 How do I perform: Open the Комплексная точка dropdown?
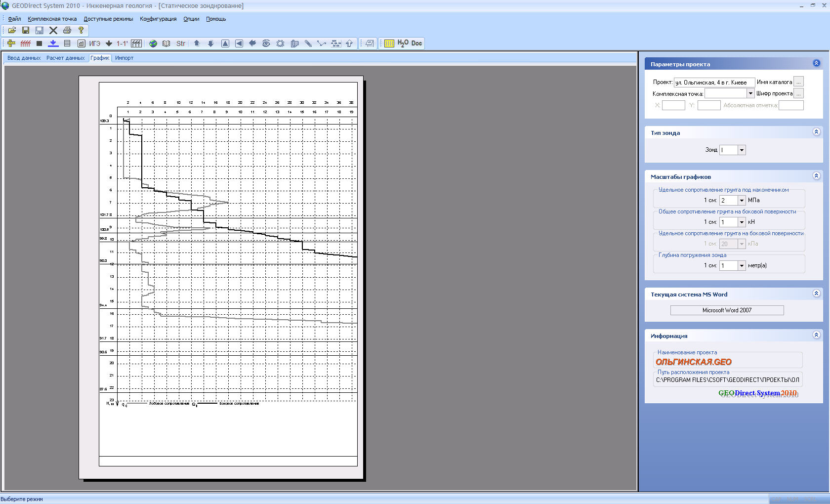tap(750, 93)
